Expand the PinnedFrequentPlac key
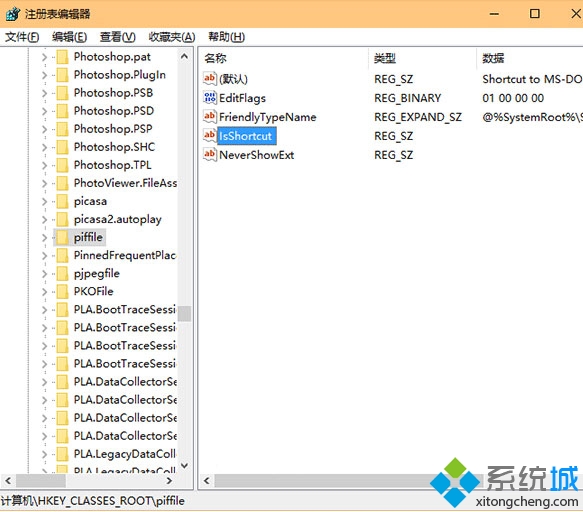This screenshot has width=583, height=512. [44, 255]
